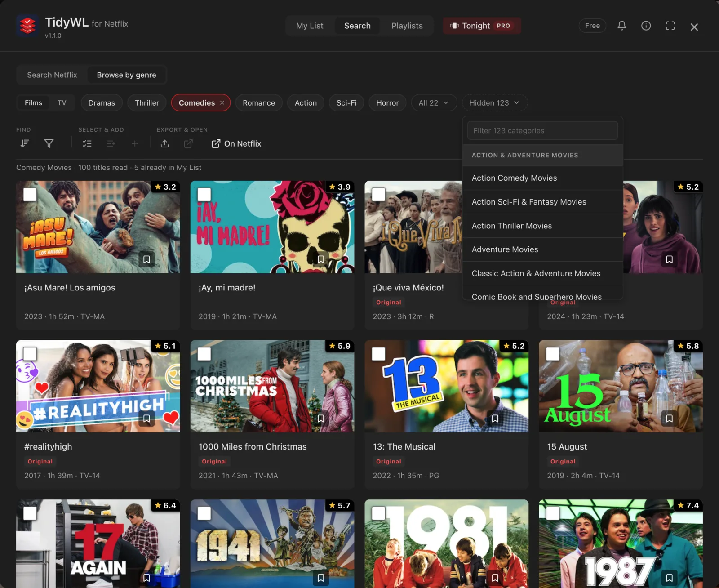Collapse the Hidden 123 dropdown
The height and width of the screenshot is (588, 719).
coord(494,103)
